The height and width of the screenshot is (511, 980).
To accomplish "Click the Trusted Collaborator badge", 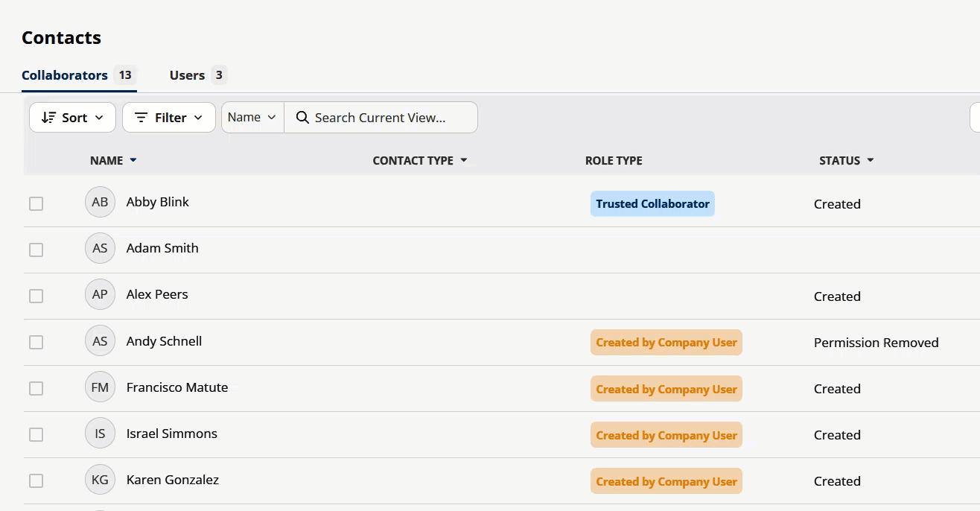I will tap(652, 203).
